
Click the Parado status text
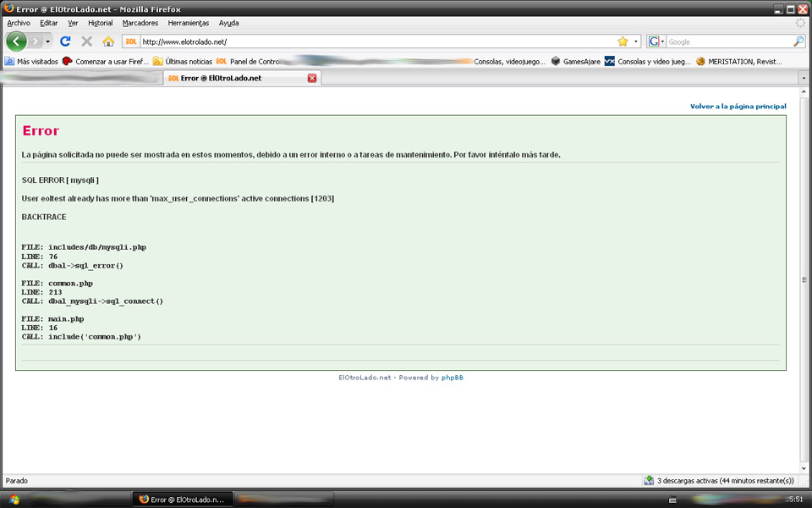[17, 481]
